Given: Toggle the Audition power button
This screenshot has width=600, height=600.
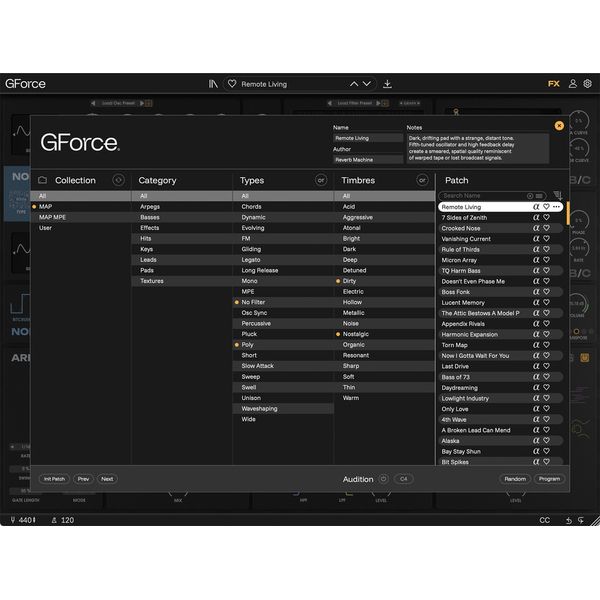Looking at the screenshot, I should [383, 479].
